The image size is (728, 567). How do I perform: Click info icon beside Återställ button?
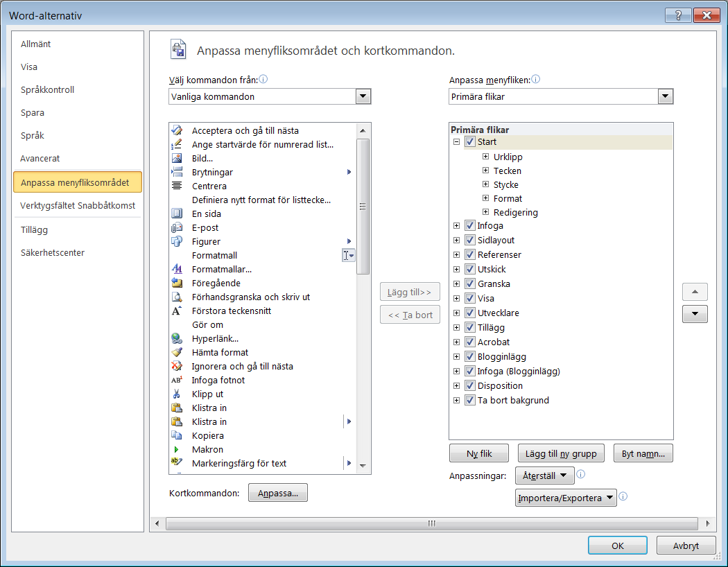[581, 474]
